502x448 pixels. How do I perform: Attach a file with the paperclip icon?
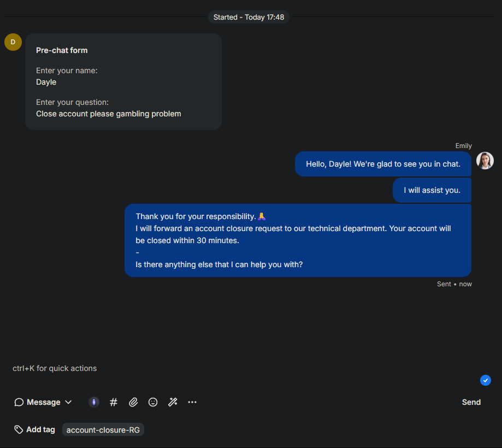(x=133, y=402)
